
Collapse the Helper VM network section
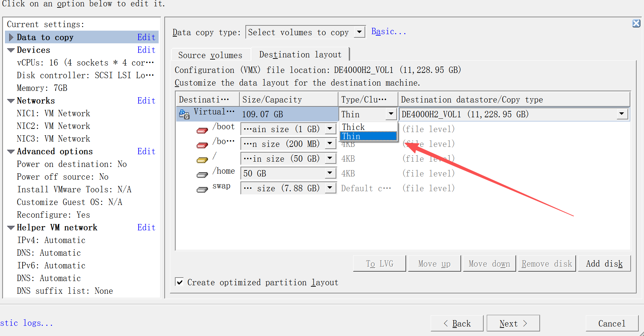[x=11, y=228]
